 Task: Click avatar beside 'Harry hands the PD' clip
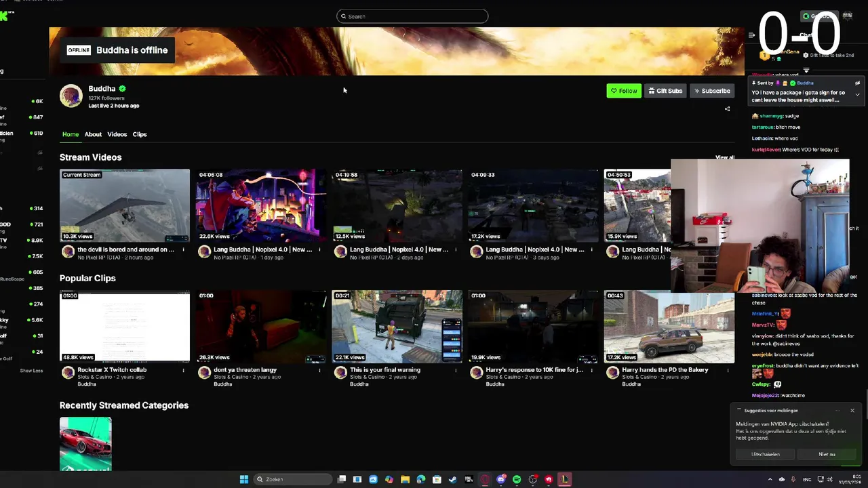click(613, 373)
